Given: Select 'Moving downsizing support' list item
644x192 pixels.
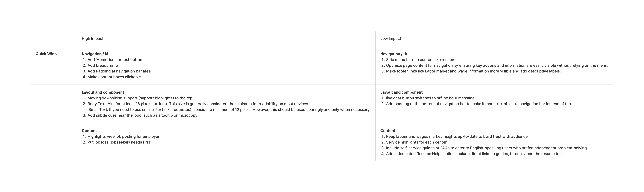Looking at the screenshot, I should (140, 98).
